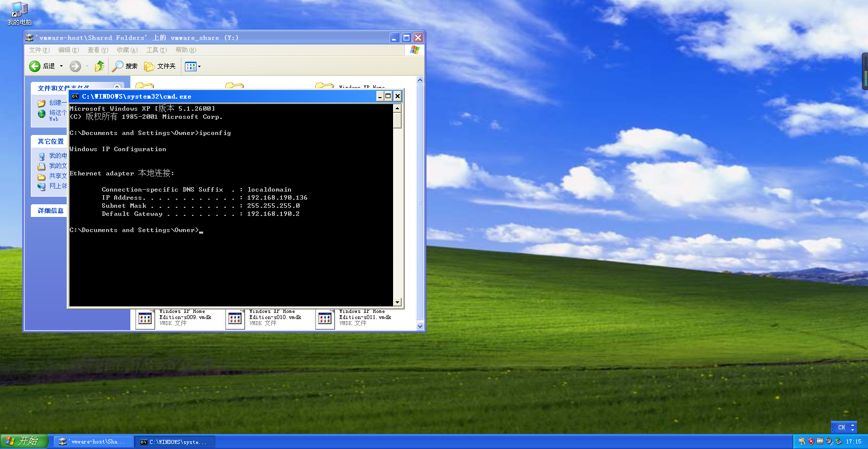Open the 编辑(E) menu in Explorer

tap(68, 50)
